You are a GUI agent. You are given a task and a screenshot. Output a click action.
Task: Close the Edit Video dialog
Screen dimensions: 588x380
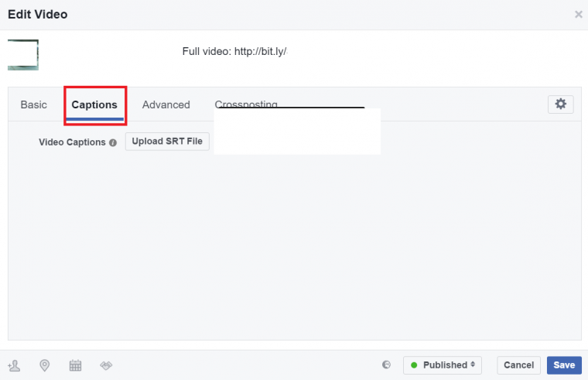(579, 14)
